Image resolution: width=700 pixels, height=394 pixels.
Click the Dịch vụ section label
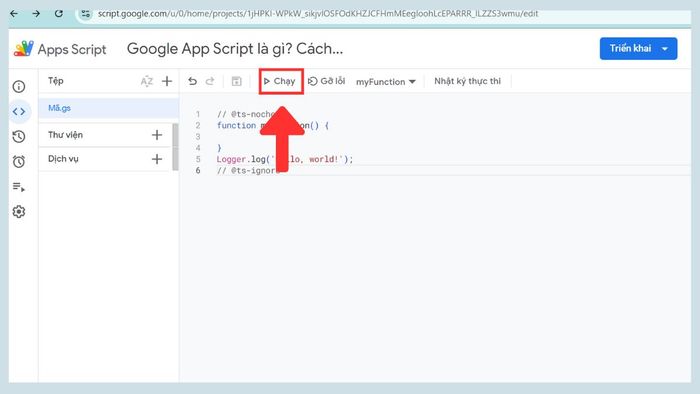pos(63,159)
